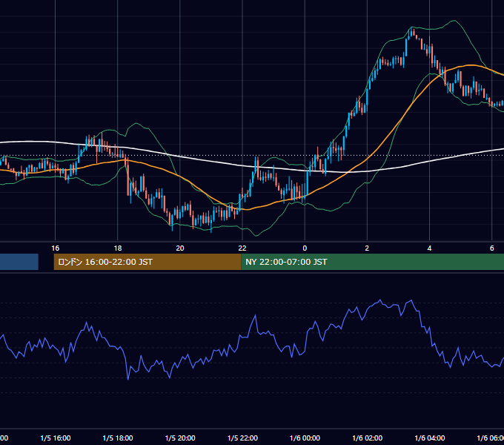Screen dimensions: 504x445
Task: Click the '1/5 18:00' date label
Action: 118,438
